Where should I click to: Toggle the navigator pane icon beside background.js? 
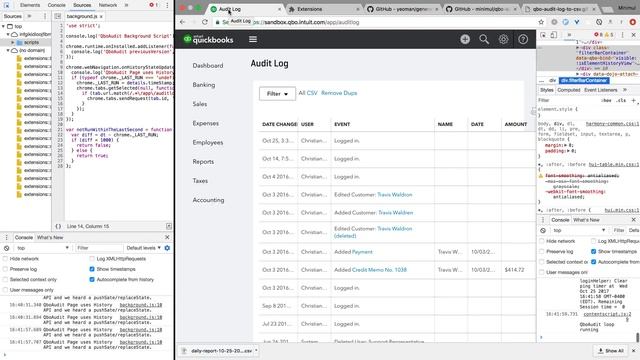click(x=58, y=16)
